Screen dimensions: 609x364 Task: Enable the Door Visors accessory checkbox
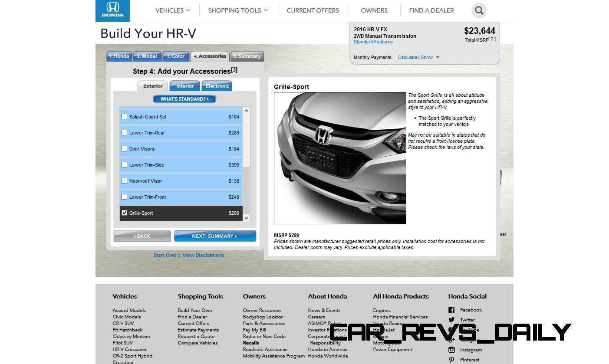point(125,148)
